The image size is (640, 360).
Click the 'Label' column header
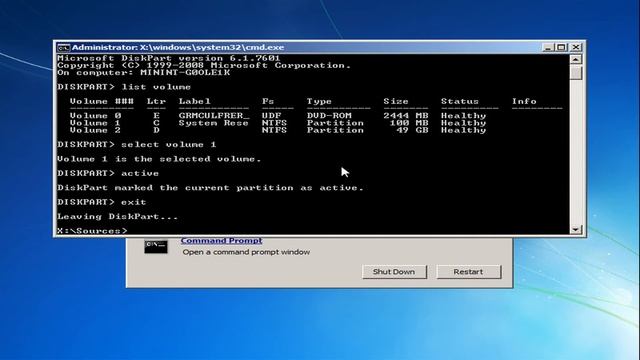click(194, 101)
